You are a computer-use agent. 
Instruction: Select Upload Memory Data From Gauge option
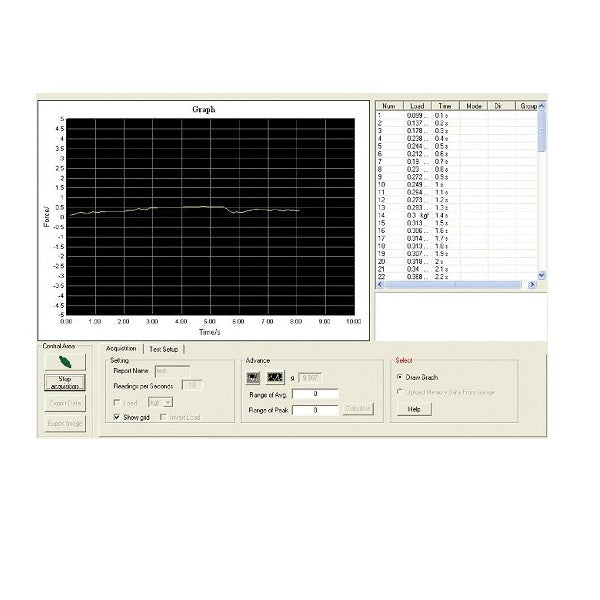[400, 392]
